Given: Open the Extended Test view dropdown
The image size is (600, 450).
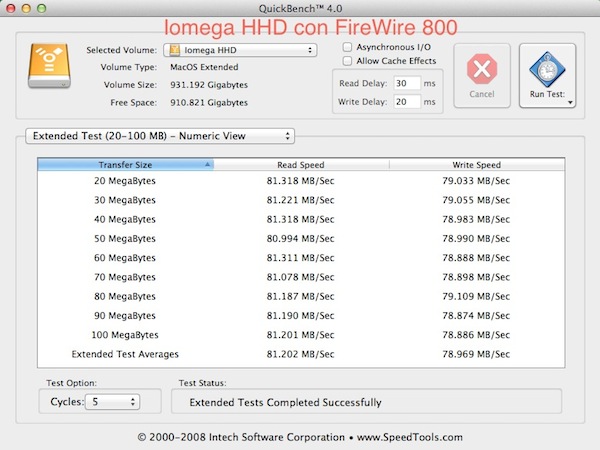Looking at the screenshot, I should tap(160, 136).
